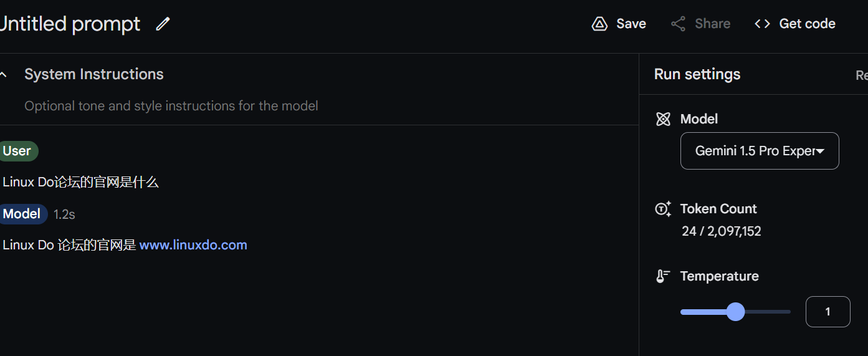Click the Temperature slider handle

pos(736,312)
